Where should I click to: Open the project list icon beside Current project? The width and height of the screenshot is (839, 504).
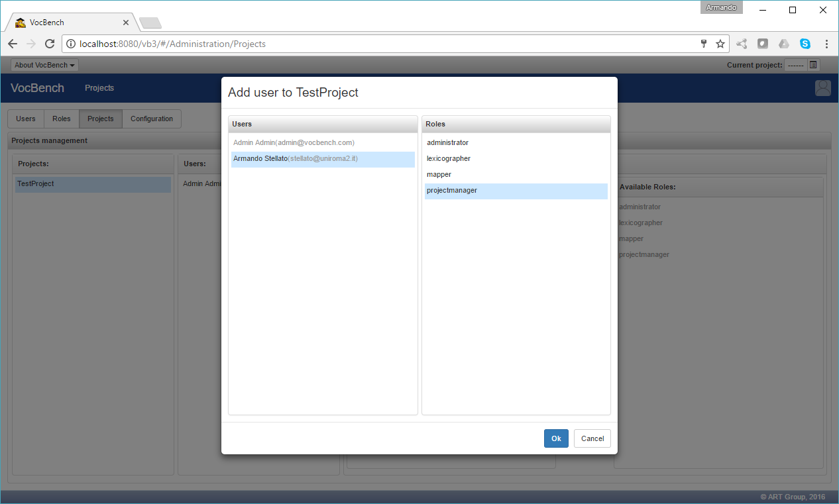814,65
